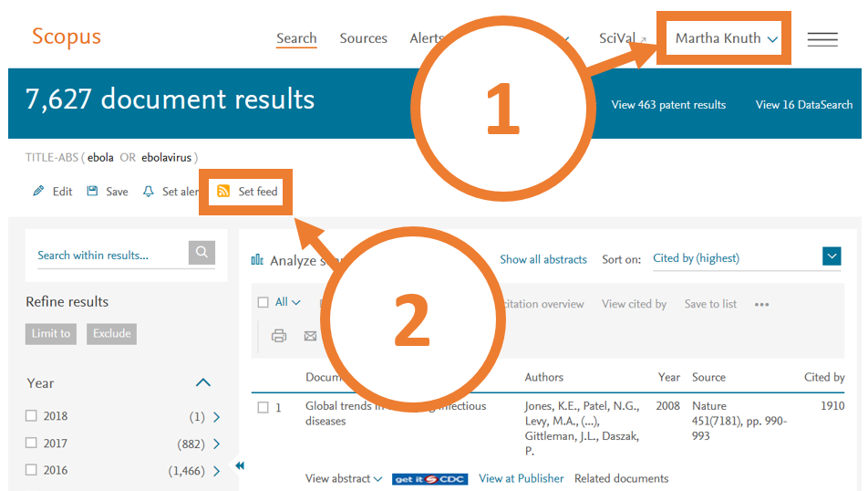Click the Edit search label

pyautogui.click(x=63, y=192)
